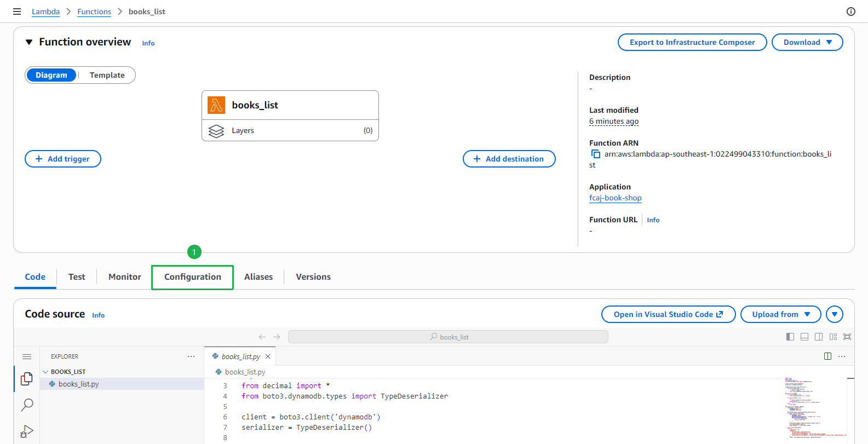Open the Versions tab

pyautogui.click(x=313, y=277)
